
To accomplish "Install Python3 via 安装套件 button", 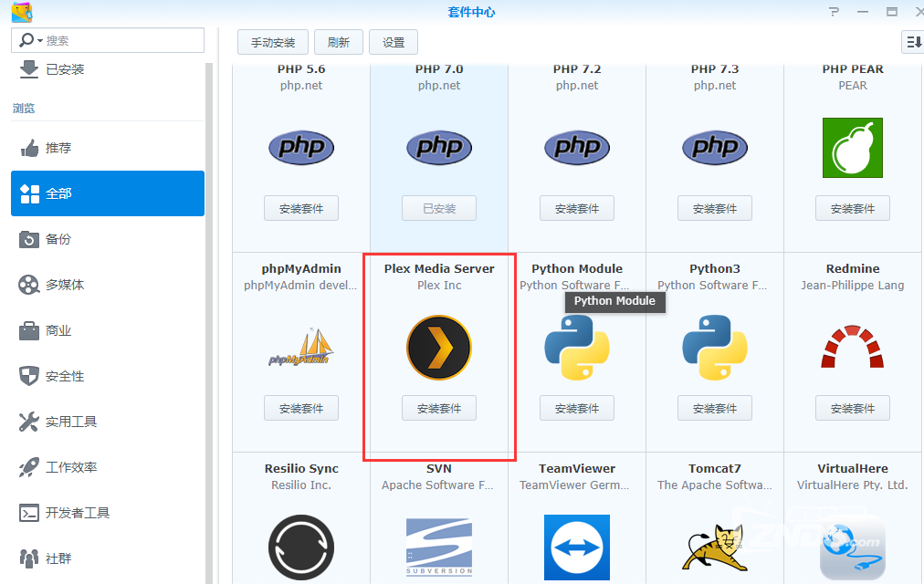I will pyautogui.click(x=715, y=408).
